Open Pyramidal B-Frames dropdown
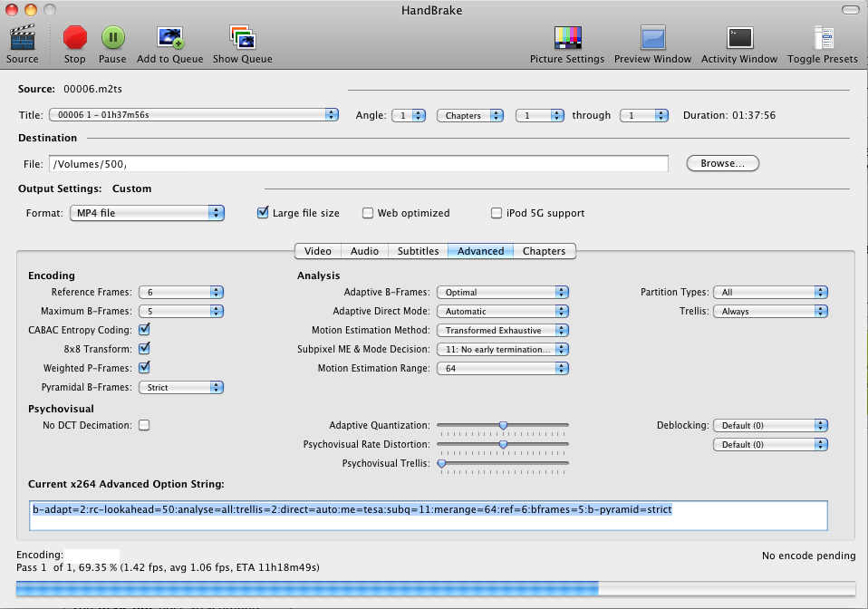The image size is (868, 609). click(x=181, y=388)
